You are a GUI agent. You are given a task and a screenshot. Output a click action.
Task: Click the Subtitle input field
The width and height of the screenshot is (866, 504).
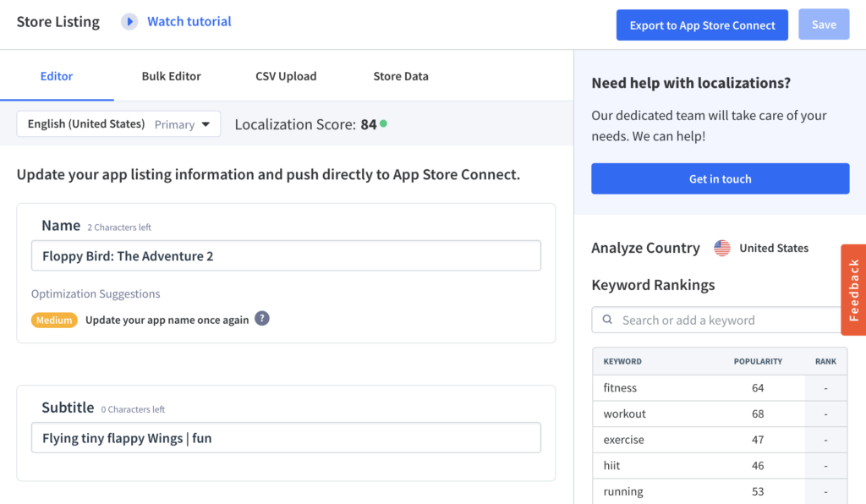(x=286, y=438)
